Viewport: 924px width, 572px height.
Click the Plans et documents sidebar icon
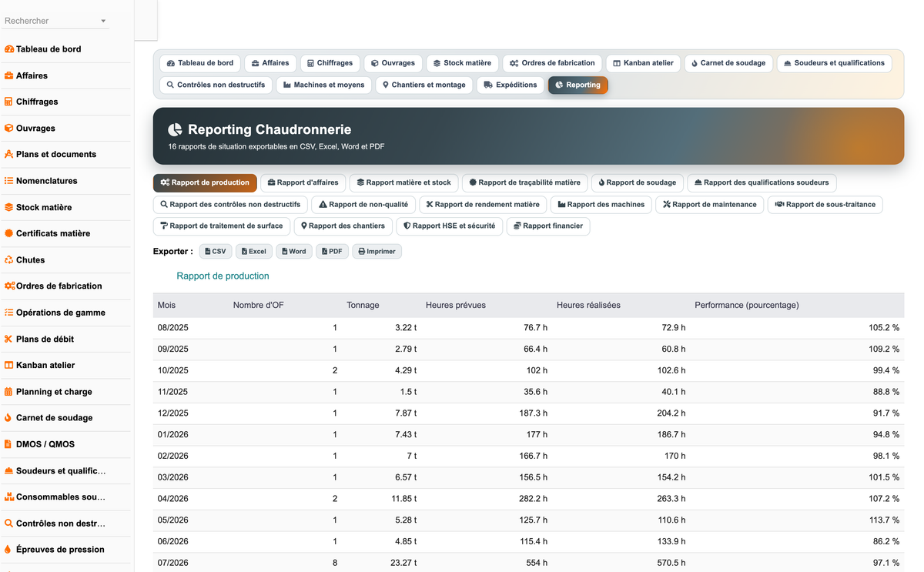click(9, 154)
